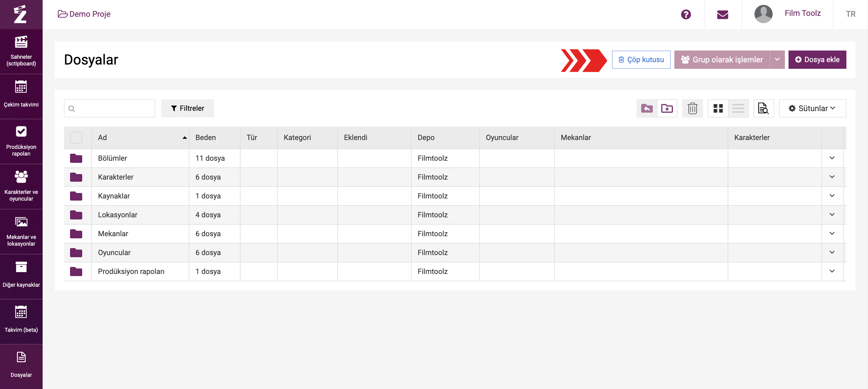Screen dimensions: 868x389
Task: Open Takvim (beta) in sidebar
Action: [21, 321]
